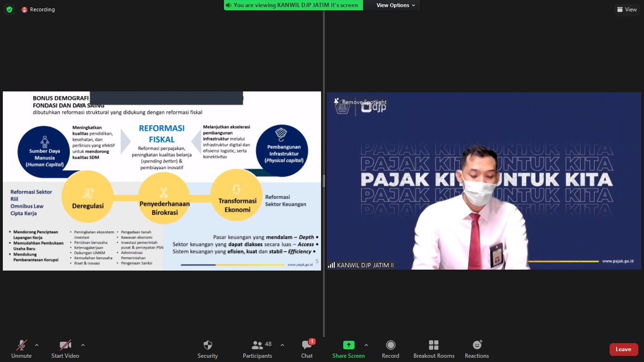Viewport: 644px width, 362px height.
Task: Open the View layout menu
Action: [627, 9]
